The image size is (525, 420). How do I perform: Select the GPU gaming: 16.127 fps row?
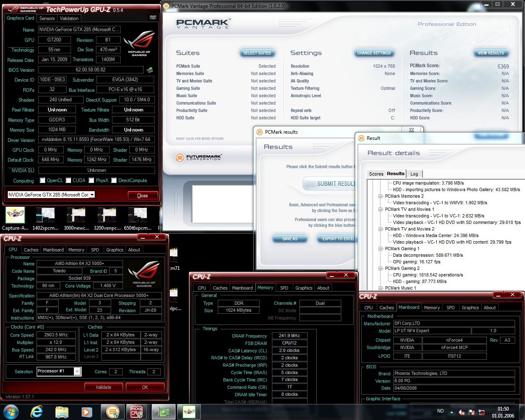[416, 262]
